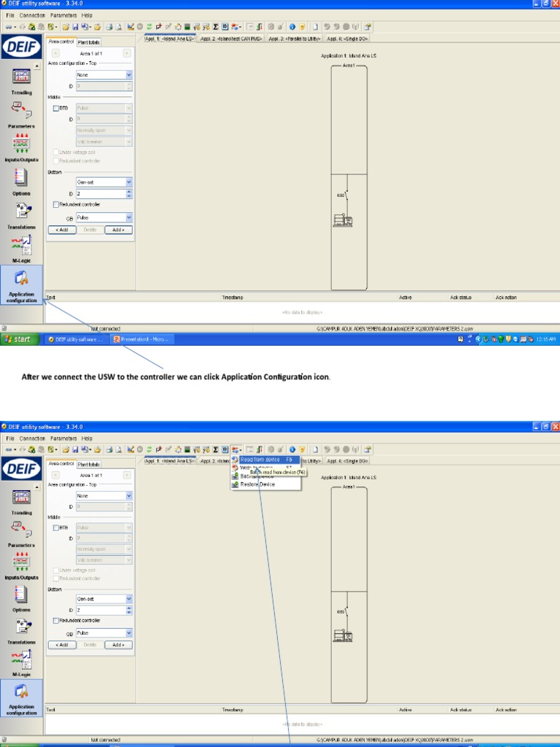
Task: Open the Vdc breaker dropdown in upper window
Action: [104, 142]
